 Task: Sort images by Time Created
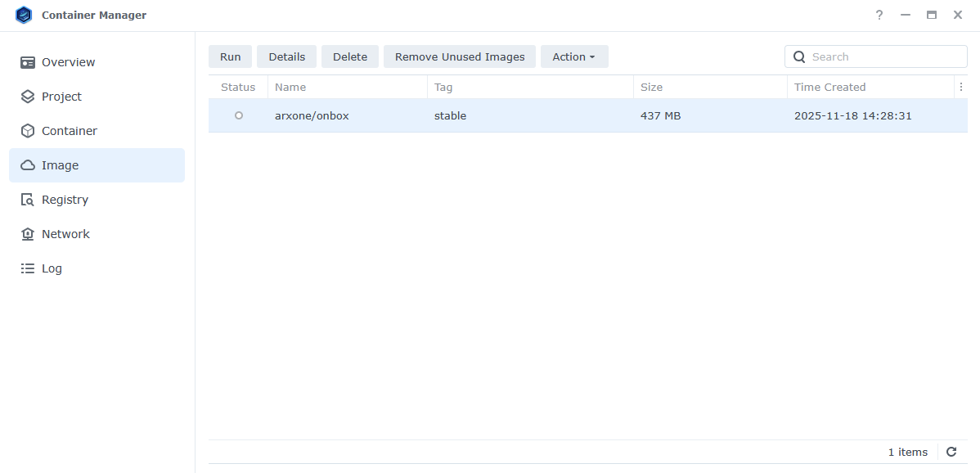pyautogui.click(x=829, y=87)
